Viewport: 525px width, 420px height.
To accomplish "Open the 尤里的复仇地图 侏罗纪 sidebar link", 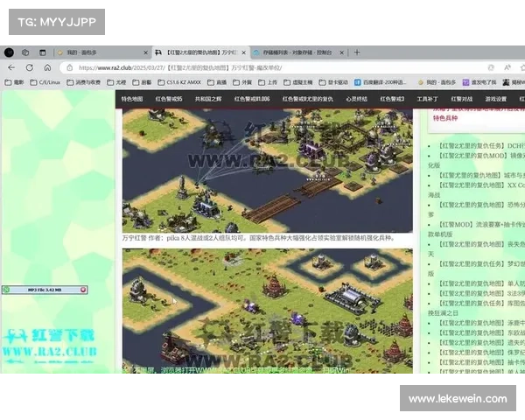I will 481,353.
